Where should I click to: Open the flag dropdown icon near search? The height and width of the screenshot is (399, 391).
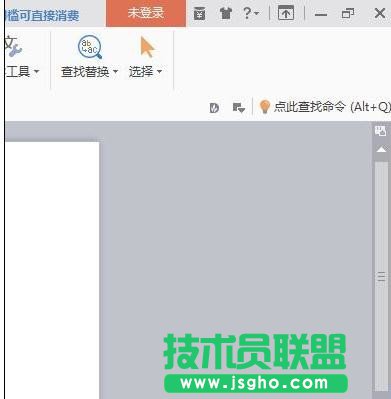(238, 108)
